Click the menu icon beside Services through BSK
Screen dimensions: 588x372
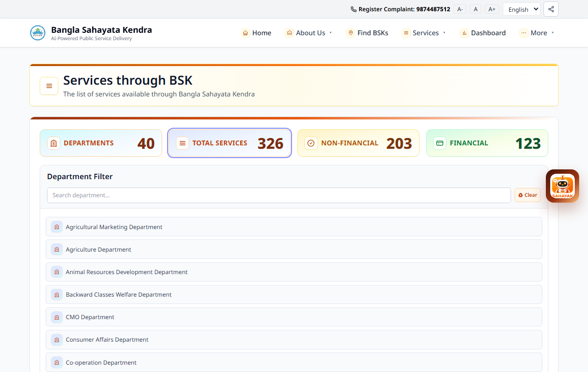click(49, 86)
